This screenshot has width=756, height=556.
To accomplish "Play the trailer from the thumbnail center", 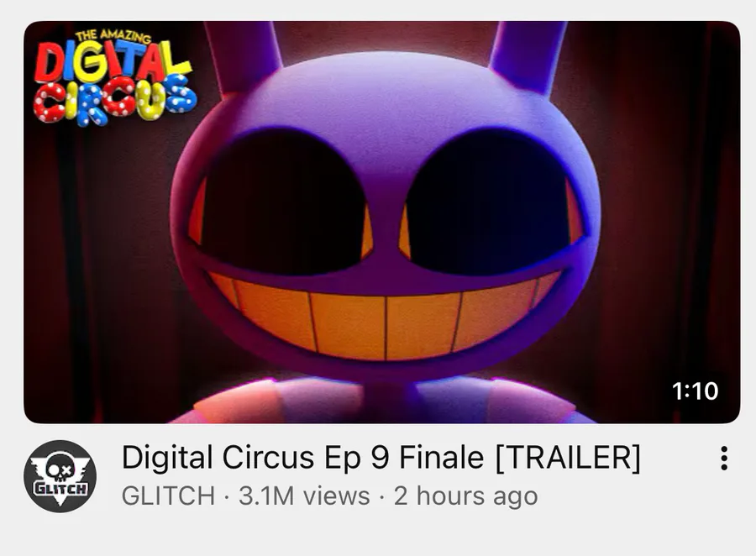I will pyautogui.click(x=382, y=223).
